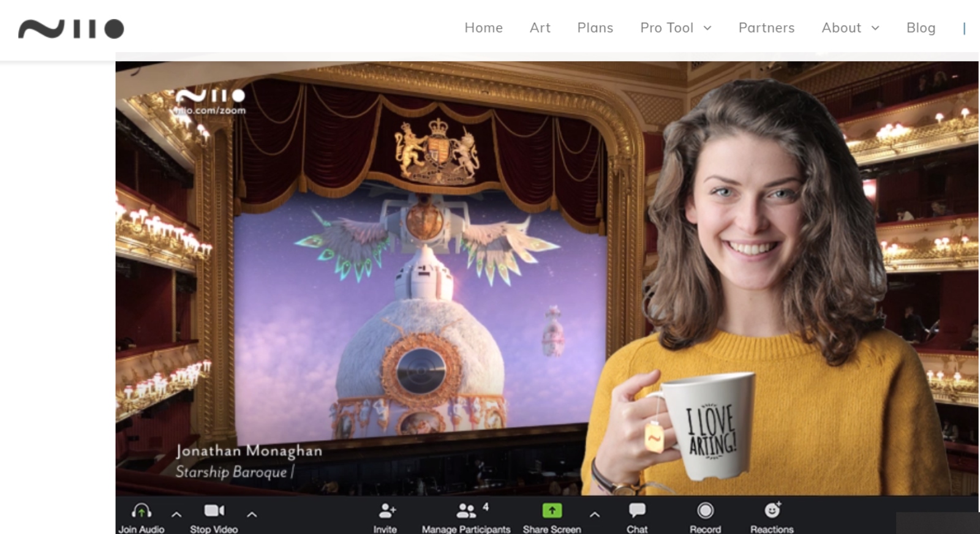Screen dimensions: 980x534
Task: Open the Art menu item
Action: 540,28
